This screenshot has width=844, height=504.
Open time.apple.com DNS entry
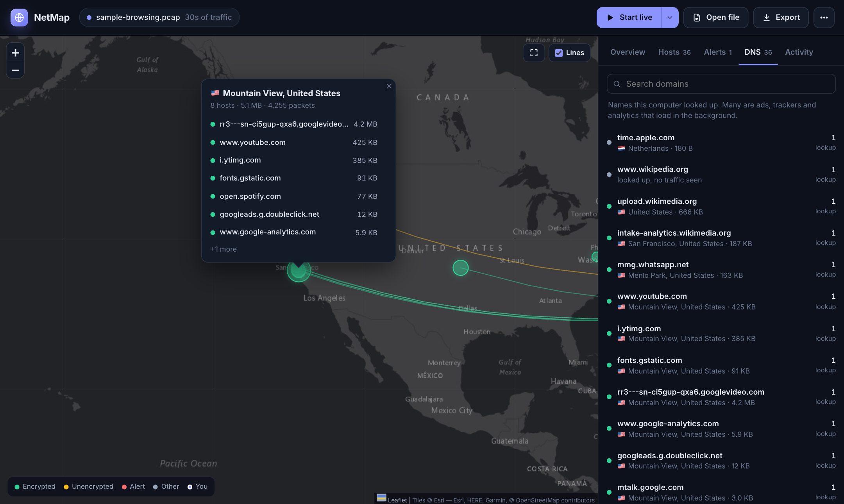coord(721,143)
